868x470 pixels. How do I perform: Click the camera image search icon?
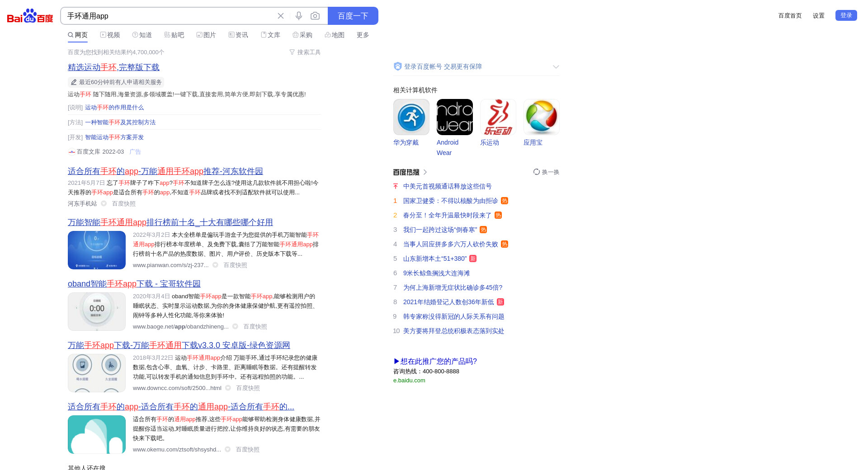pyautogui.click(x=315, y=16)
